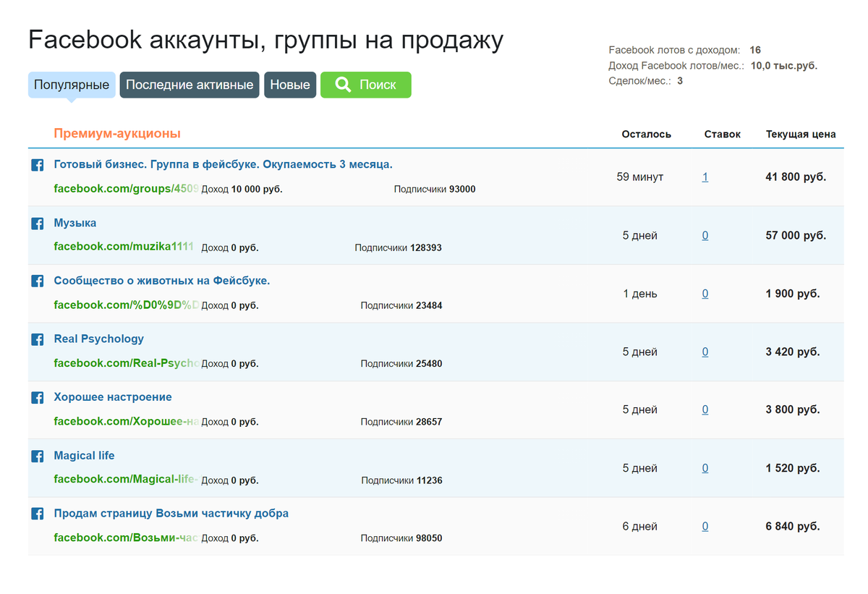Click Facebook icon beside Хорошее настроение listing
Viewport: 868px width, 594px height.
coord(38,398)
